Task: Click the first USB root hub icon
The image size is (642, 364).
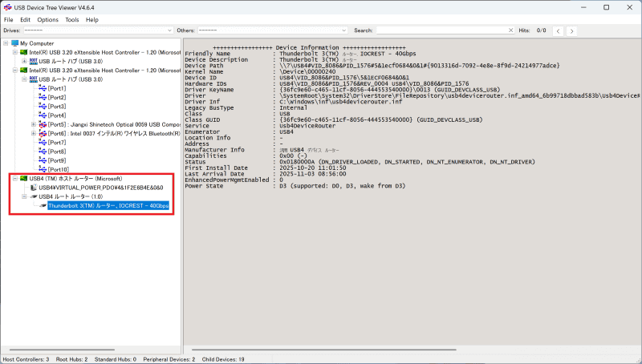Action: click(x=34, y=61)
